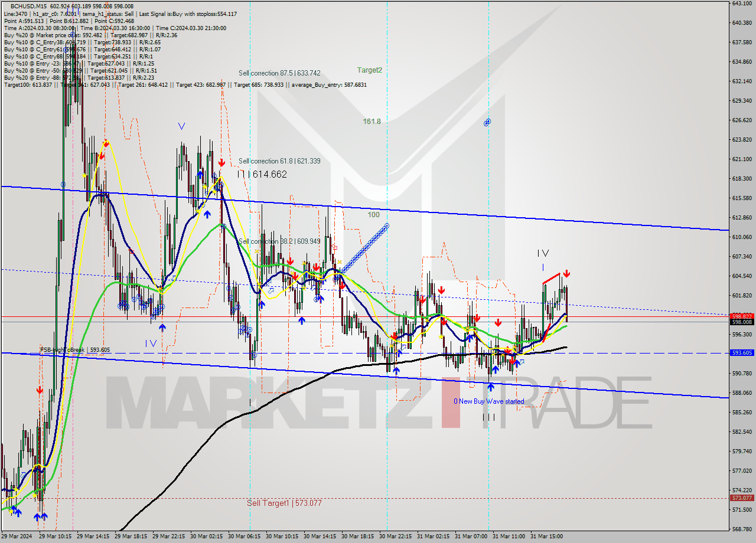Click the '30 Mar 14:15' time label
The width and height of the screenshot is (756, 543).
tap(320, 537)
